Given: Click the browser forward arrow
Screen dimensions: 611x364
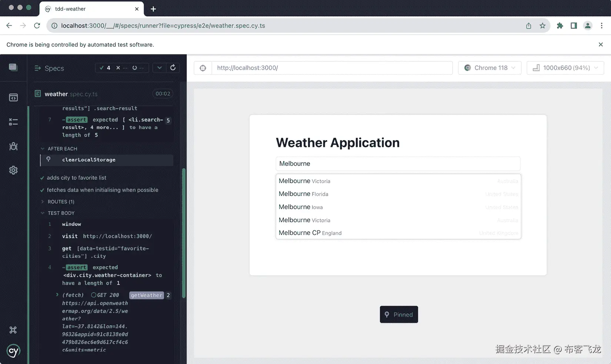Looking at the screenshot, I should click(x=23, y=26).
